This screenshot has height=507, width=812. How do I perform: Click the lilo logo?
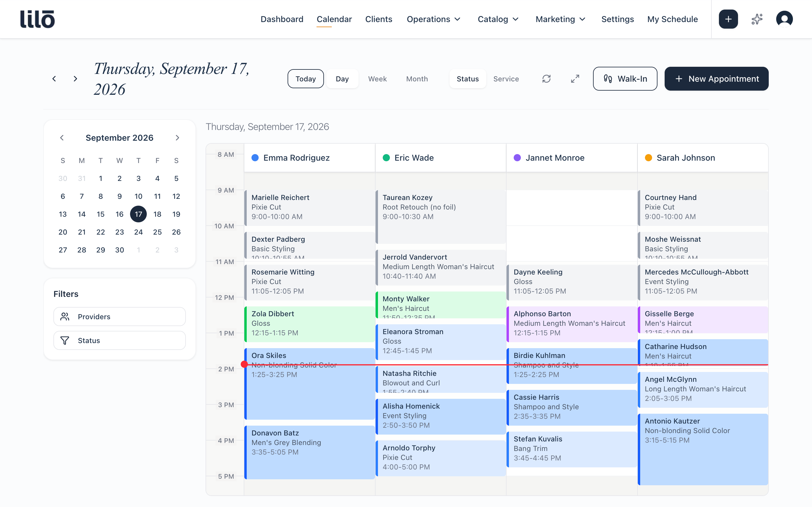click(37, 19)
